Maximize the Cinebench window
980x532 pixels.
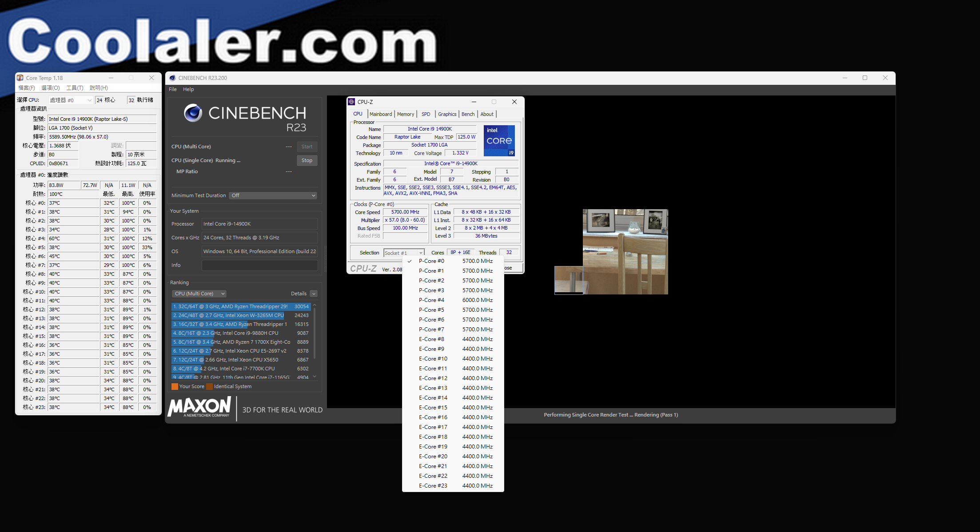[865, 78]
